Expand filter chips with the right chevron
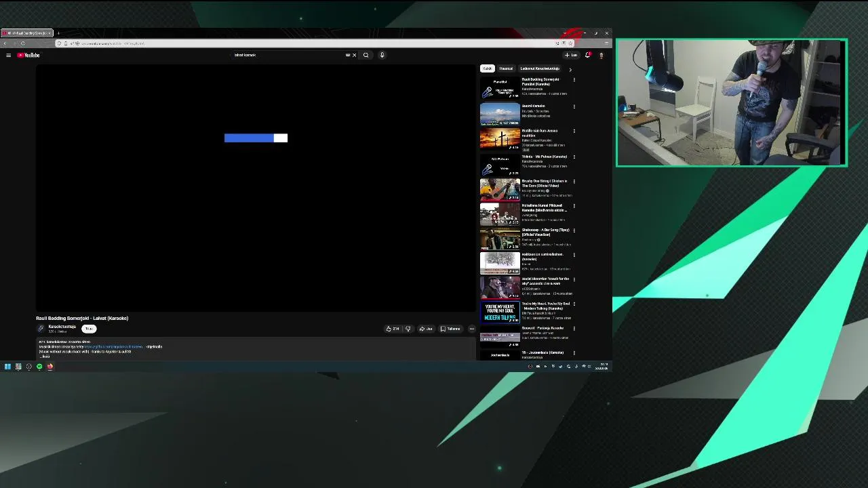The image size is (868, 488). [570, 69]
